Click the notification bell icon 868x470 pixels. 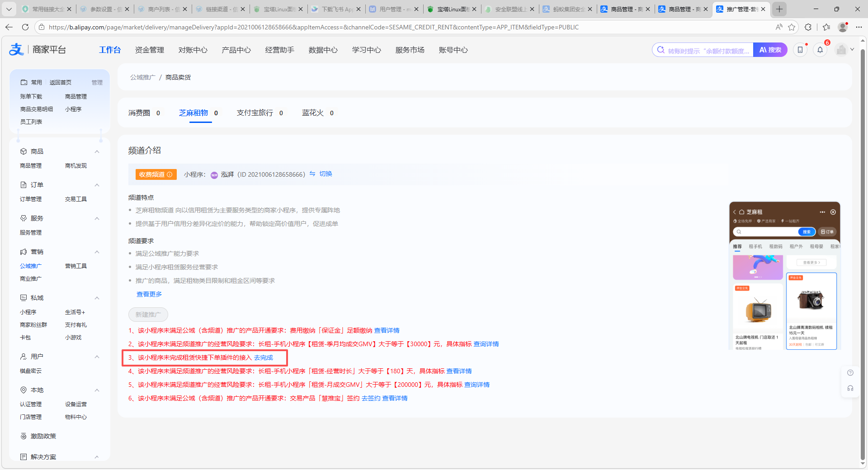click(x=820, y=50)
